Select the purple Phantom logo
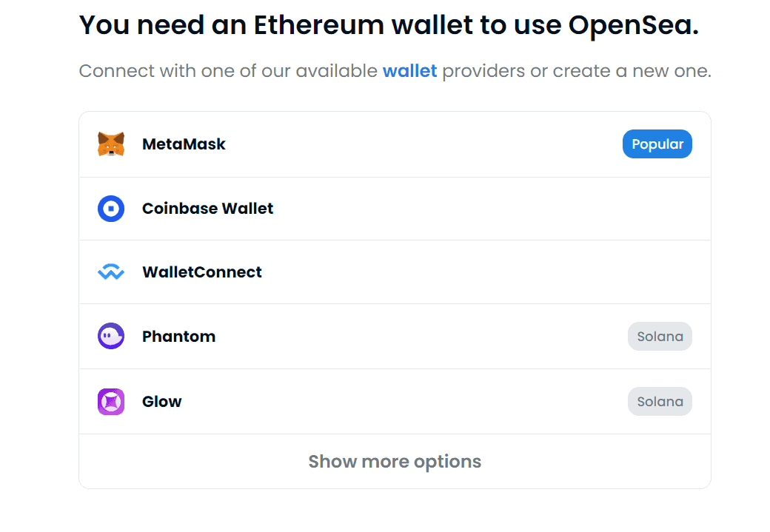Viewport: 770px width, 532px height. [x=110, y=336]
